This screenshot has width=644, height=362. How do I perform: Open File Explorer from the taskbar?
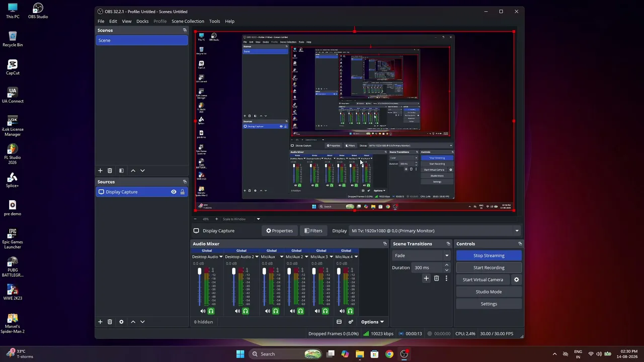click(x=360, y=354)
